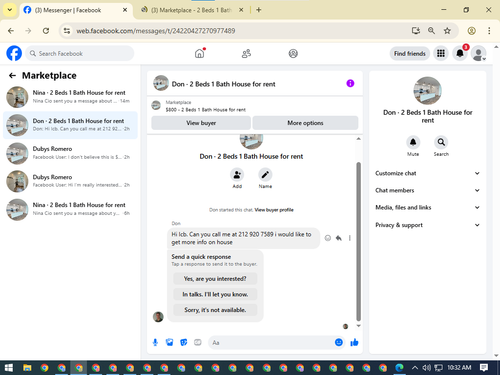Click the $800 listing thumbnail in the Marketplace banner
Image resolution: width=500 pixels, height=375 pixels.
156,106
